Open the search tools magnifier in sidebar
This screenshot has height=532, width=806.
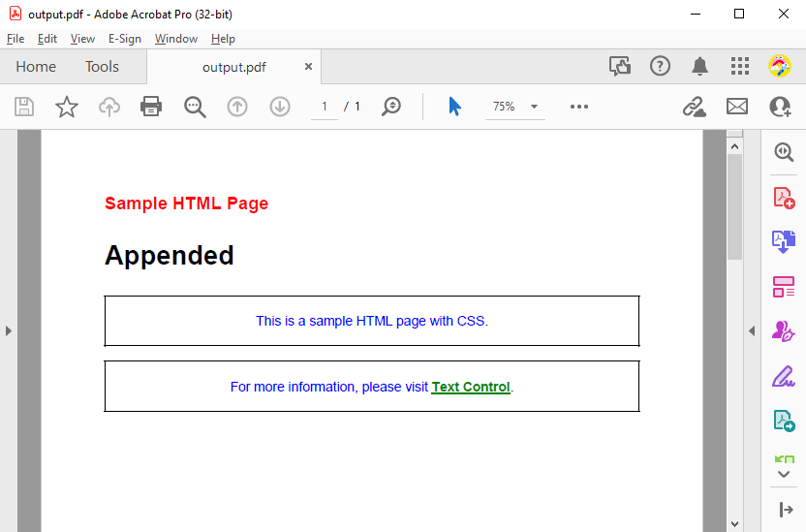(784, 152)
